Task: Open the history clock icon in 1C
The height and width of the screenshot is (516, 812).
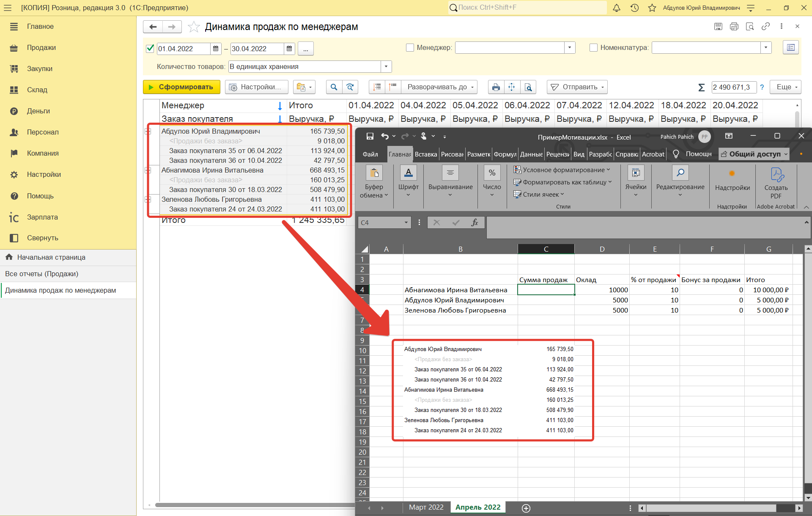Action: pos(634,8)
